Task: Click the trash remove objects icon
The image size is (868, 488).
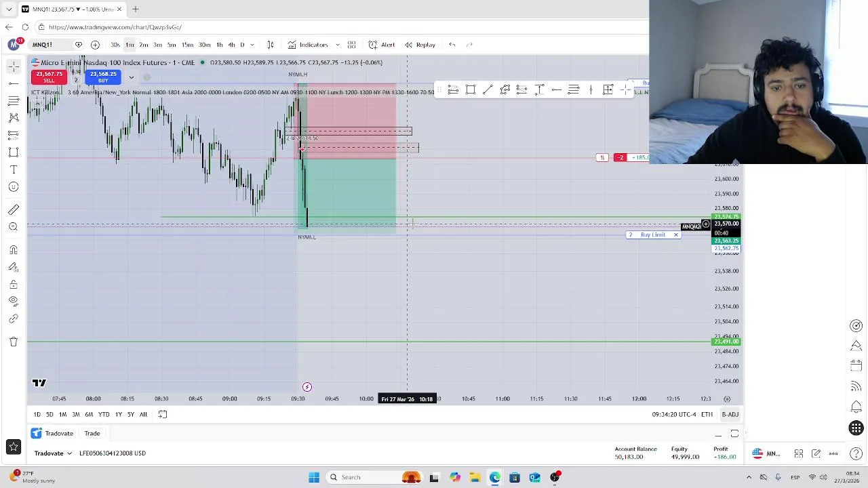Action: click(x=14, y=342)
